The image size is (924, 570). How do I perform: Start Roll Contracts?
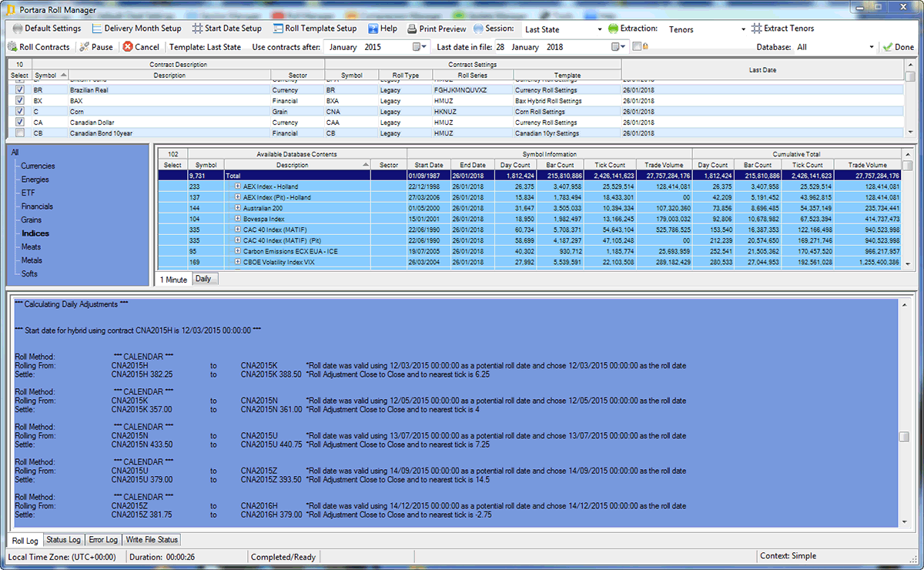coord(39,47)
